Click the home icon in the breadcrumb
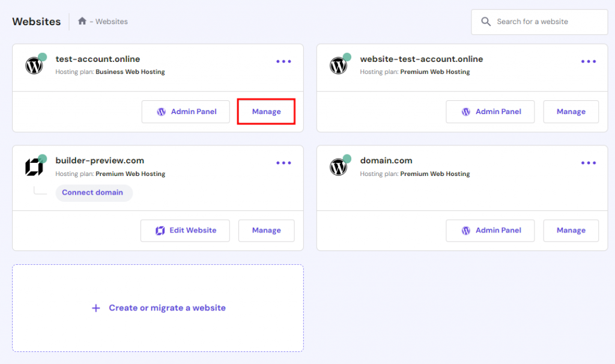This screenshot has height=364, width=615. 82,21
